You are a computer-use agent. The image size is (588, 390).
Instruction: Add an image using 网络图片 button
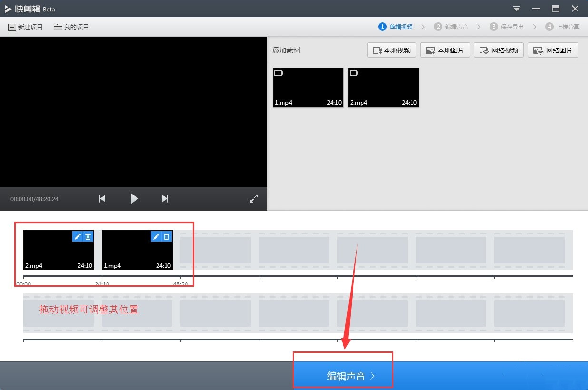553,50
